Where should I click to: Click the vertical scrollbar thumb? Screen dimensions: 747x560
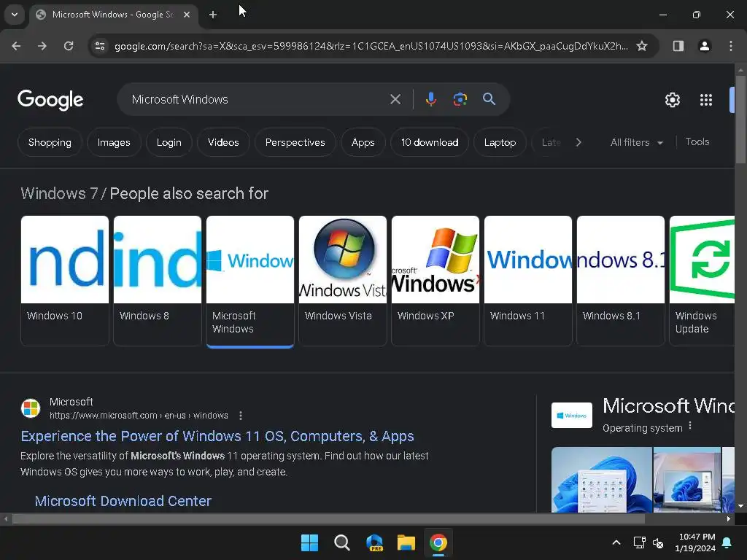click(x=740, y=119)
